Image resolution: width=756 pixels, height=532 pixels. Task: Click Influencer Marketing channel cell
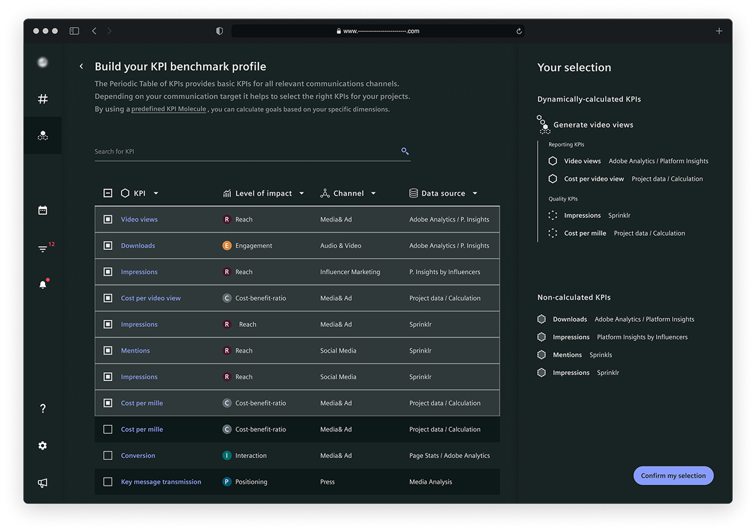[350, 272]
